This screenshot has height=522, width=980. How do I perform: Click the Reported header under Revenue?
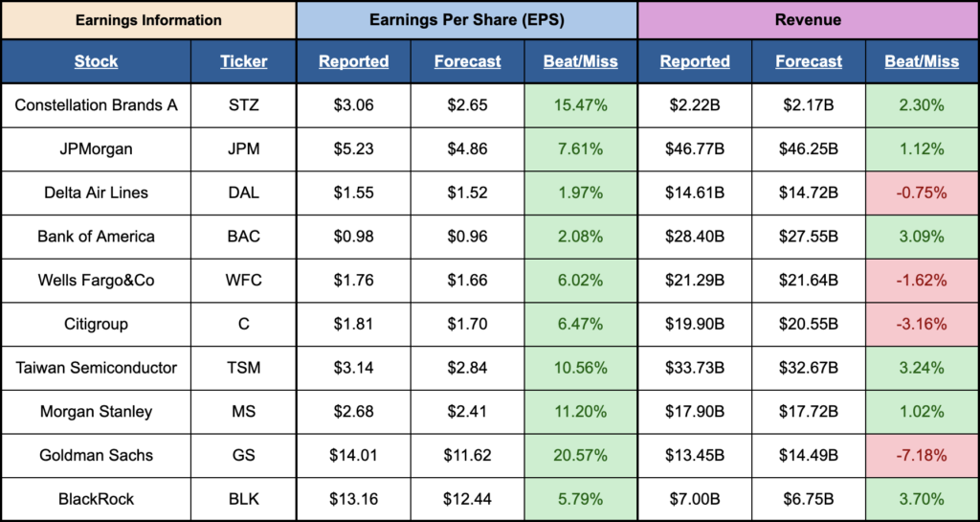695,61
